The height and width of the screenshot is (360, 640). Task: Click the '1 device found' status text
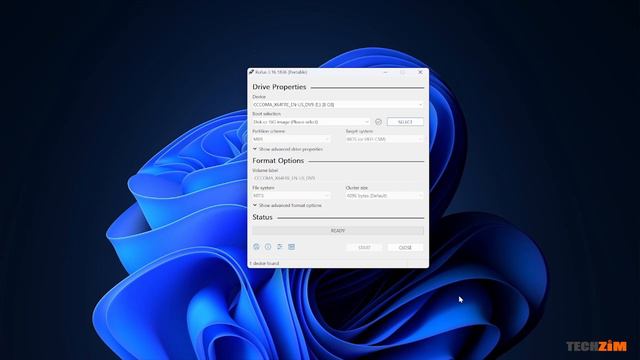pyautogui.click(x=264, y=264)
